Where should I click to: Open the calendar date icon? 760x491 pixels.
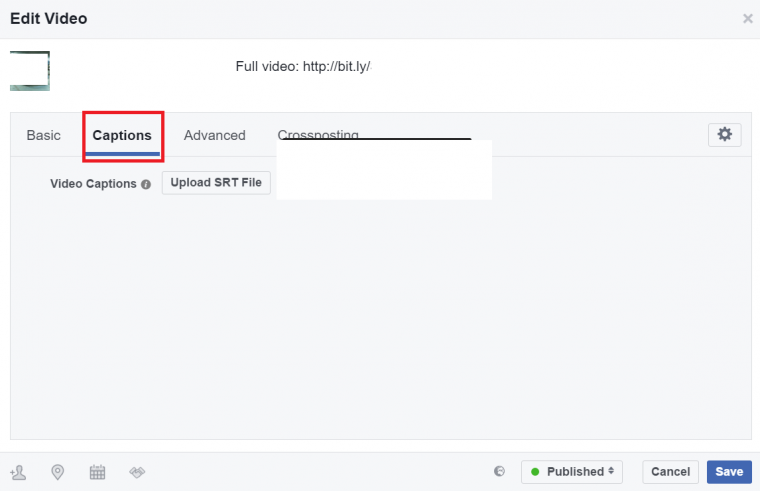(97, 472)
